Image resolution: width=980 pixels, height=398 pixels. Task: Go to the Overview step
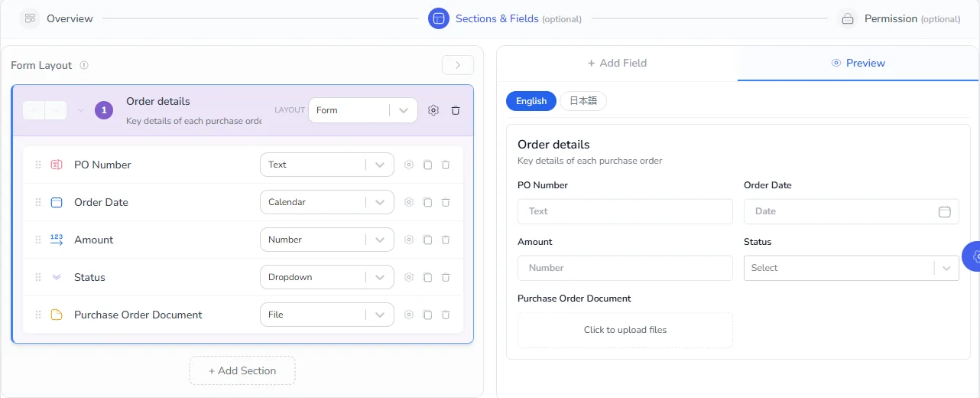click(x=57, y=18)
